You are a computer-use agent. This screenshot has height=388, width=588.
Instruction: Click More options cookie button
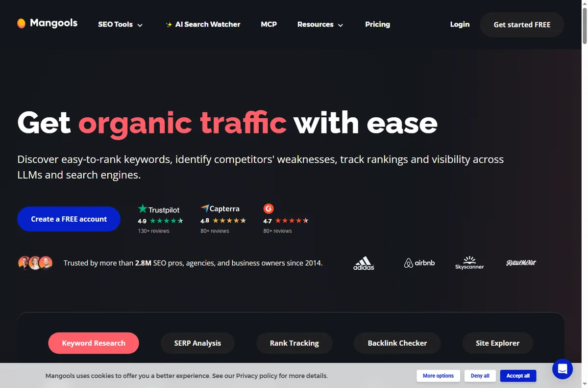click(438, 376)
